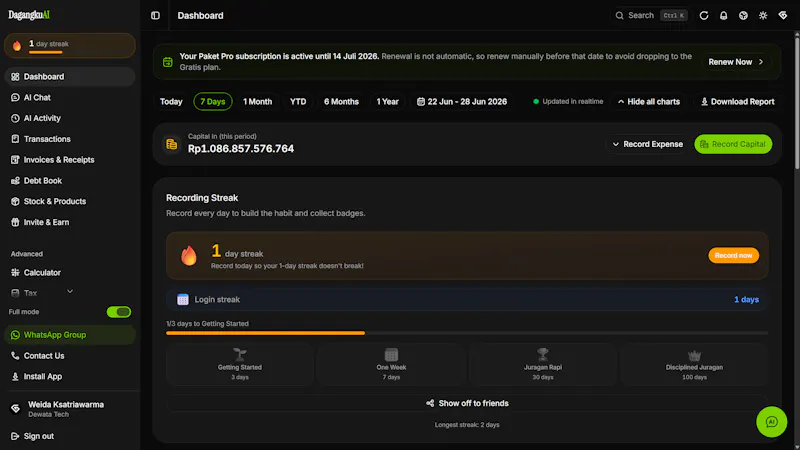Click the Login streak row
The image size is (800, 450).
point(467,299)
